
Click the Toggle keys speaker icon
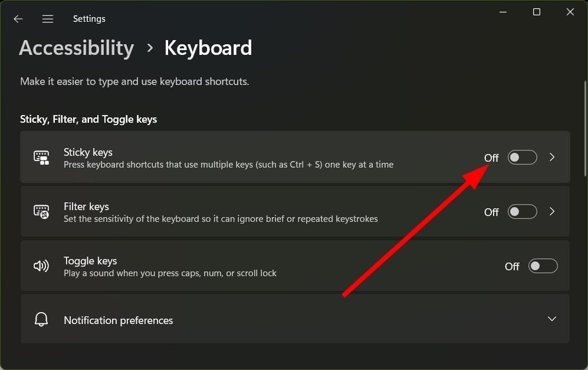click(x=41, y=266)
